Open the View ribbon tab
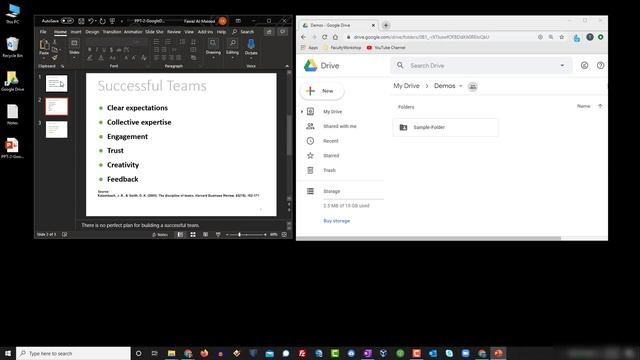640x360 pixels. pos(189,32)
